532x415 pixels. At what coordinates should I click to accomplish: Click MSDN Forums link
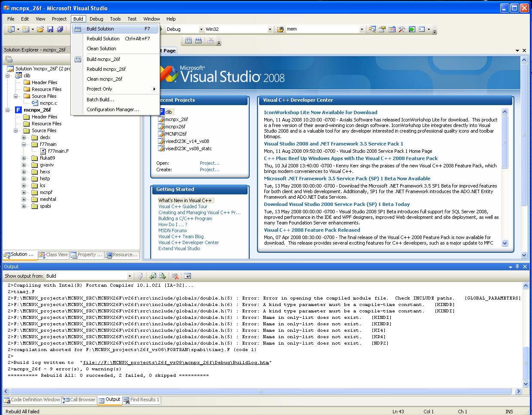172,230
